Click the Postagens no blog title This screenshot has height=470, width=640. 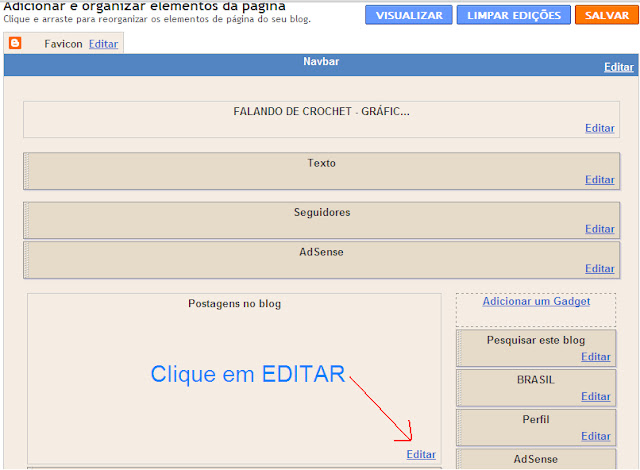(x=234, y=304)
